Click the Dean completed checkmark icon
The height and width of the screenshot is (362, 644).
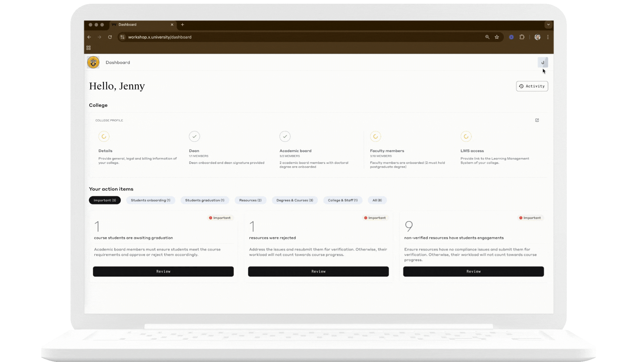pos(195,136)
